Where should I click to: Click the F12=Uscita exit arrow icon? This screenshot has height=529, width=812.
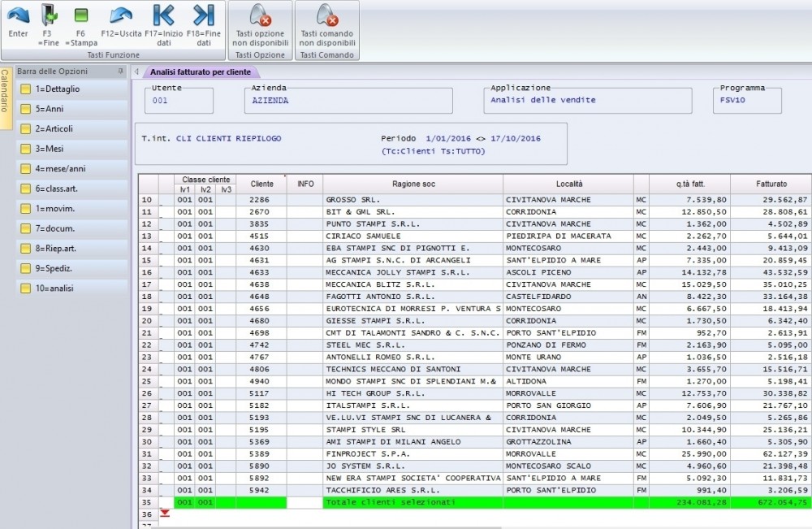coord(121,15)
